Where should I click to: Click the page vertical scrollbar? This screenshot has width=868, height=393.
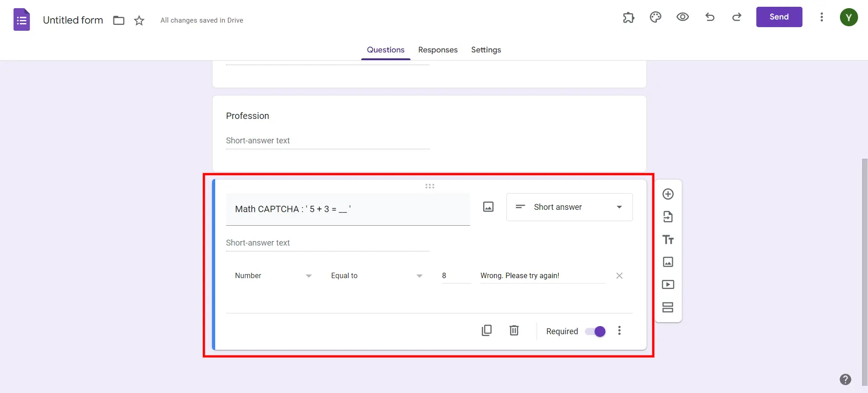(x=864, y=271)
